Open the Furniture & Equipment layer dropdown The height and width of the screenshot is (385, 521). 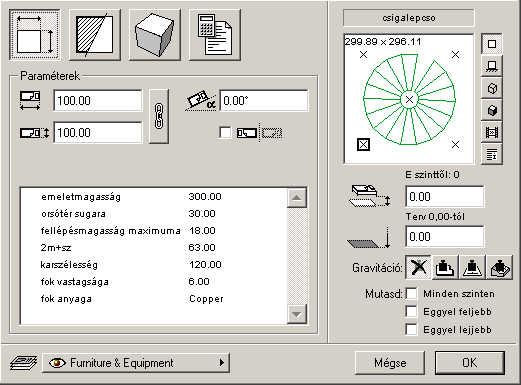(x=136, y=363)
